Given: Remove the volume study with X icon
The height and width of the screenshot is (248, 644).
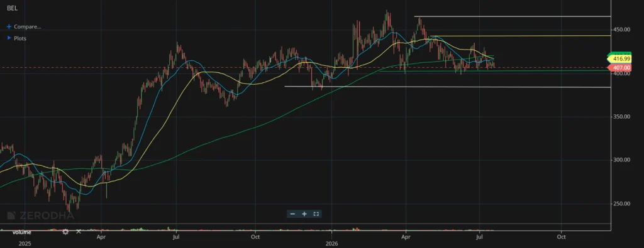Looking at the screenshot, I should tap(79, 232).
